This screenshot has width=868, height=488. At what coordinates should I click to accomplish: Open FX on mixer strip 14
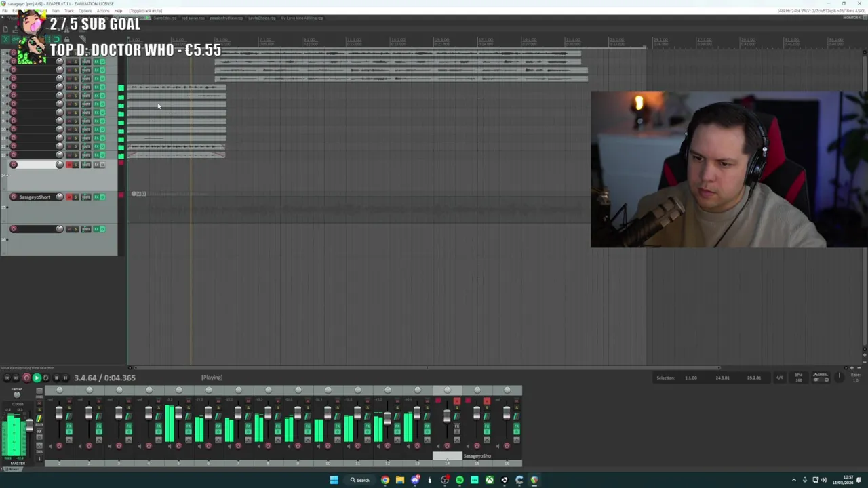(x=457, y=426)
